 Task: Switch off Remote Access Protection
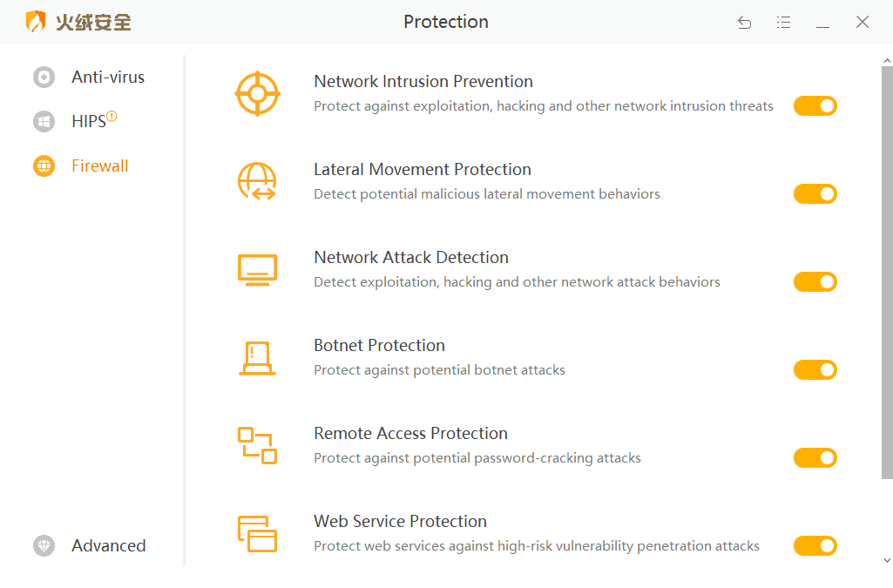815,458
